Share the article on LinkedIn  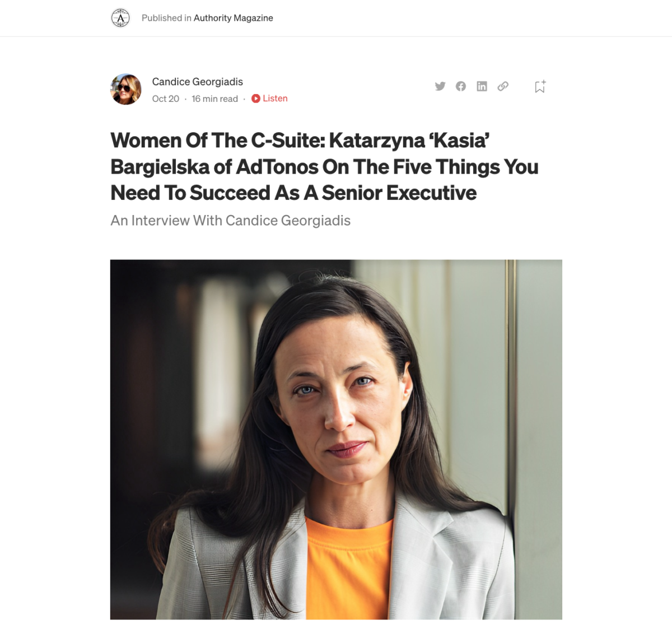[482, 86]
